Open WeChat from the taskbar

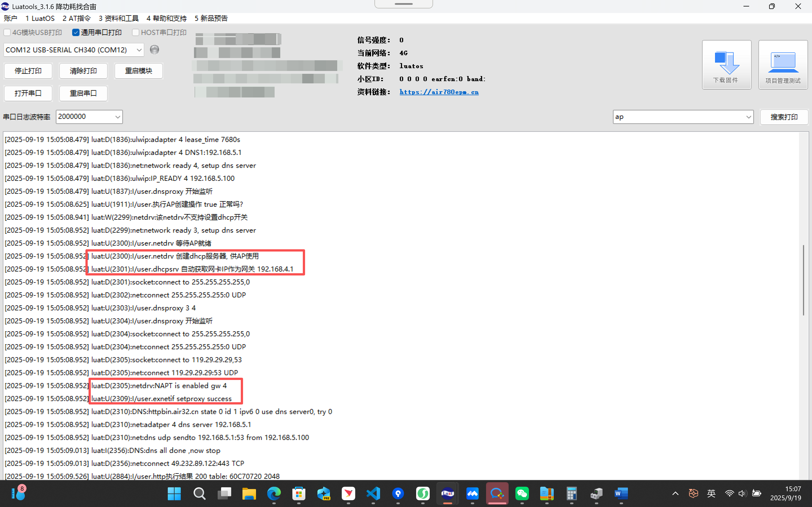pos(522,493)
